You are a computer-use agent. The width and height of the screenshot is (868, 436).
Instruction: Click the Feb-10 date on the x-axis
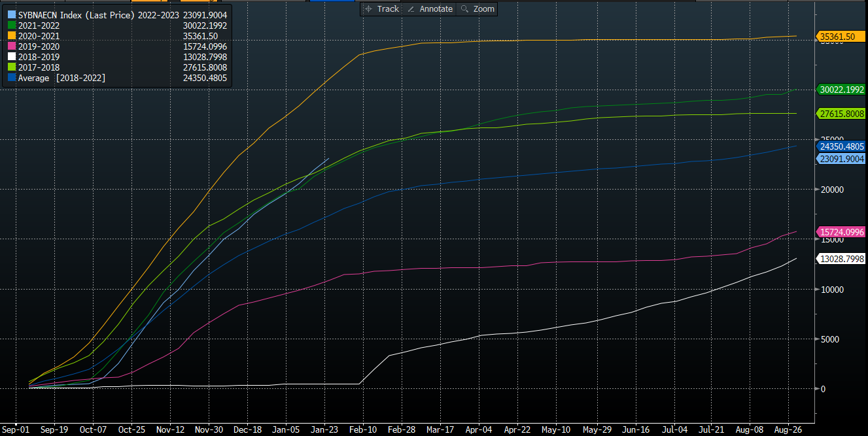click(x=362, y=430)
